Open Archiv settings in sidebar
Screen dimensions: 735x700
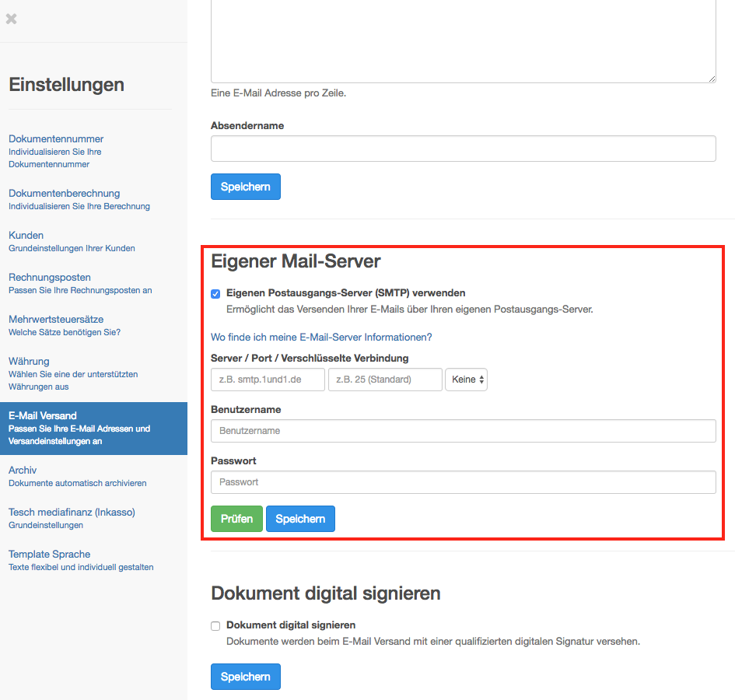tap(23, 471)
